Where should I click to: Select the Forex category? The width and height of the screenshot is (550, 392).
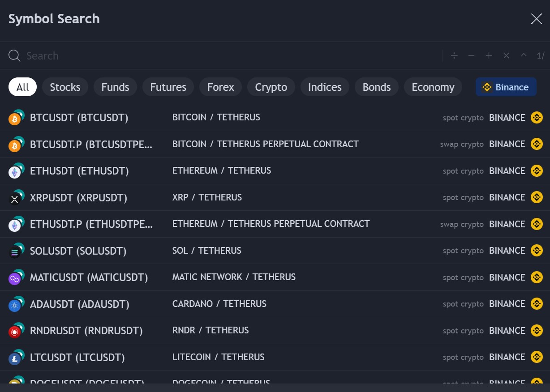[220, 87]
